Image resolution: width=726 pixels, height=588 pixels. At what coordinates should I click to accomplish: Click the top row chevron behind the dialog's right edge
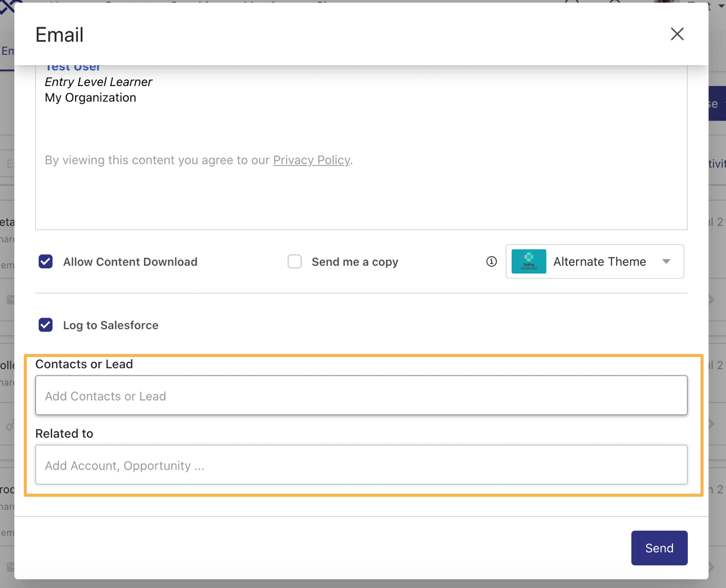click(x=712, y=300)
